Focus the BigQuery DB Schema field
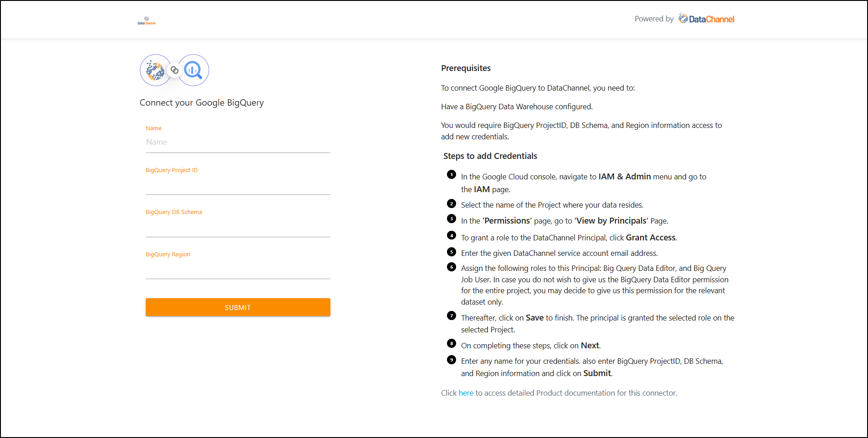The image size is (868, 438). point(238,227)
